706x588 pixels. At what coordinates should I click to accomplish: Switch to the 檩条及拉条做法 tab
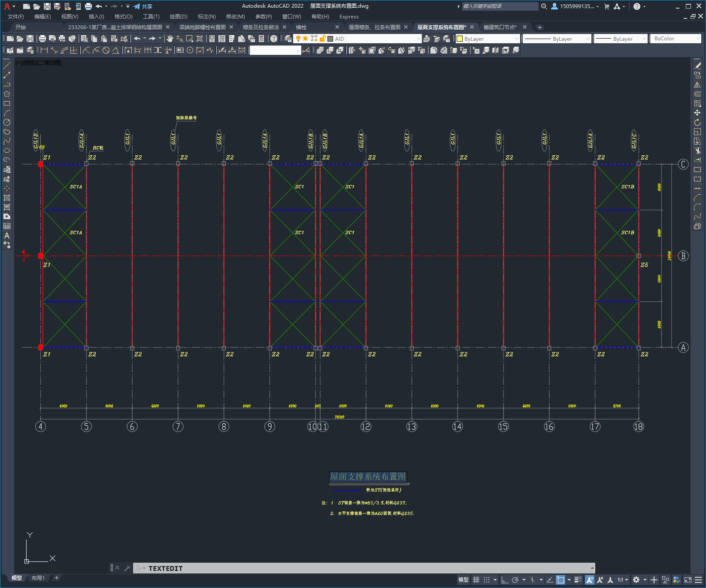tap(261, 27)
